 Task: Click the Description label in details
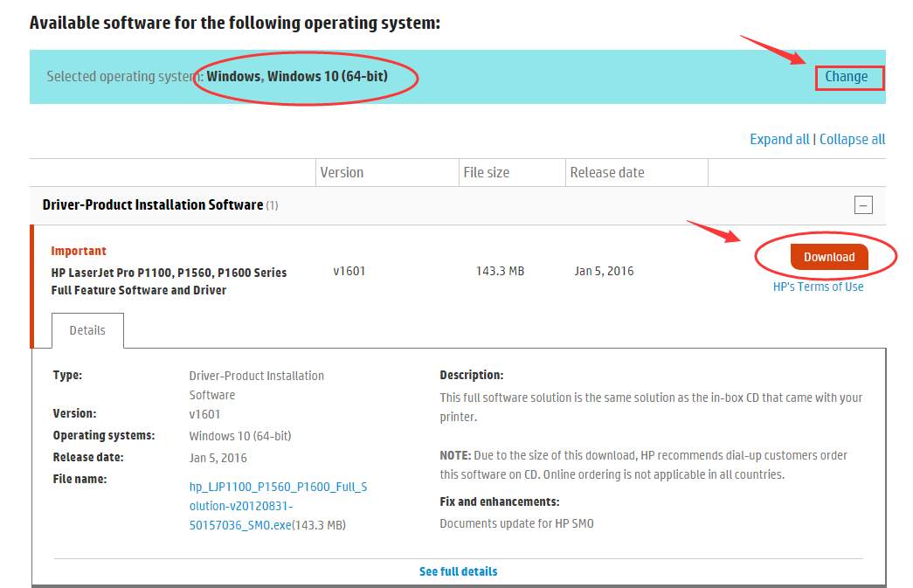coord(472,376)
